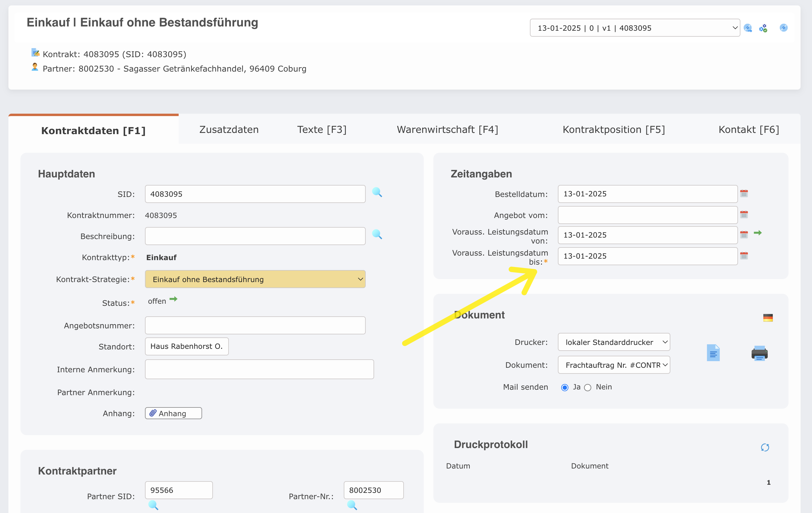Click the Interne Anmerkung input field
The height and width of the screenshot is (513, 812).
tap(259, 369)
